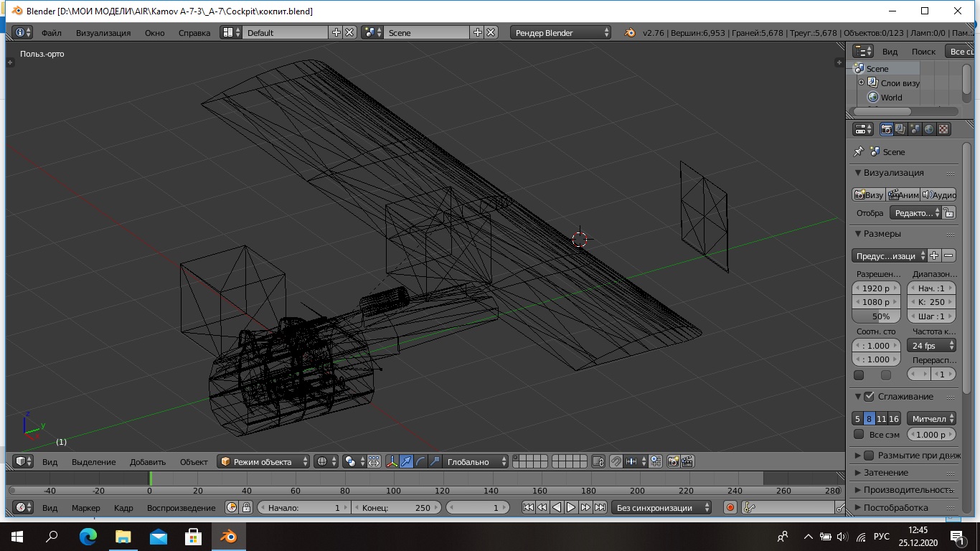Open the Добавить menu in 3D view
The image size is (980, 551).
click(148, 462)
